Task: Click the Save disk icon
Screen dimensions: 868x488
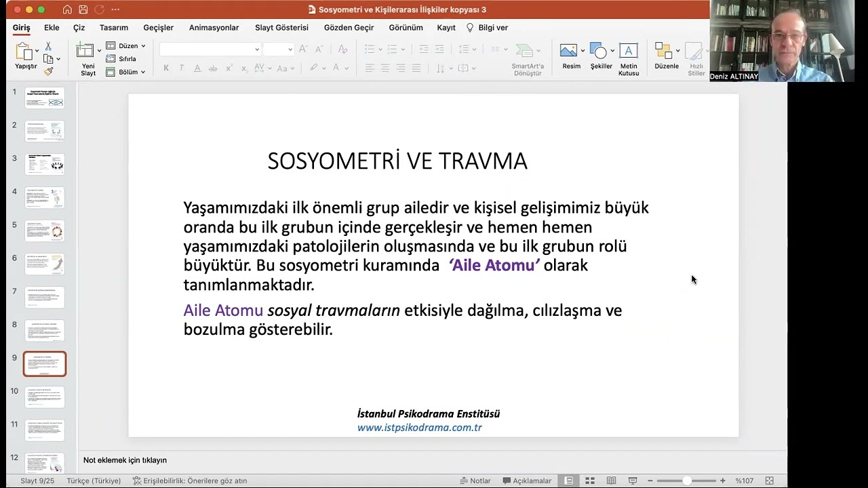Action: (x=83, y=9)
